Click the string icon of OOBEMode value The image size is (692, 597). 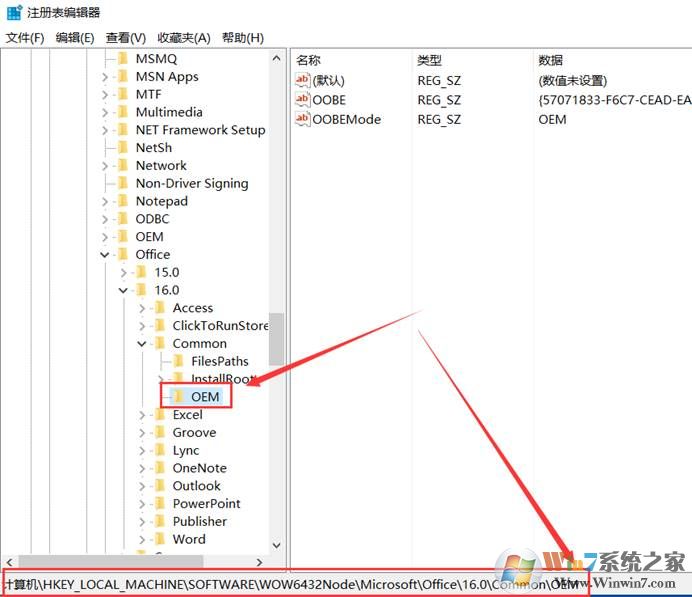(x=303, y=119)
